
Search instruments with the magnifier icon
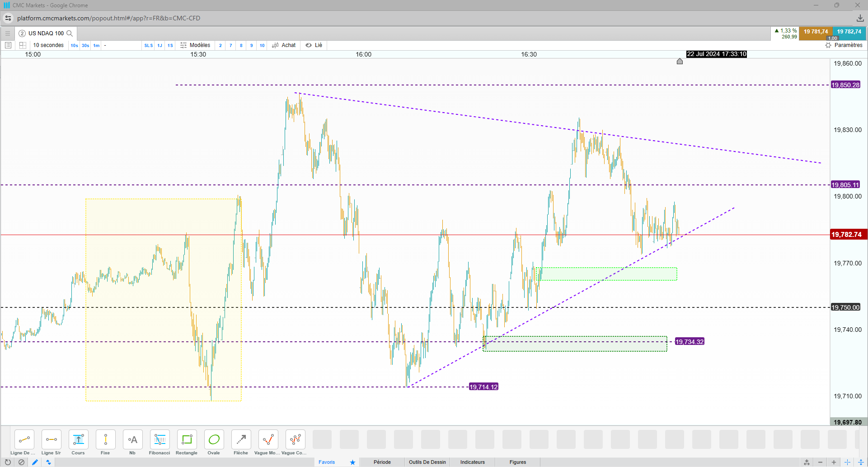point(70,33)
